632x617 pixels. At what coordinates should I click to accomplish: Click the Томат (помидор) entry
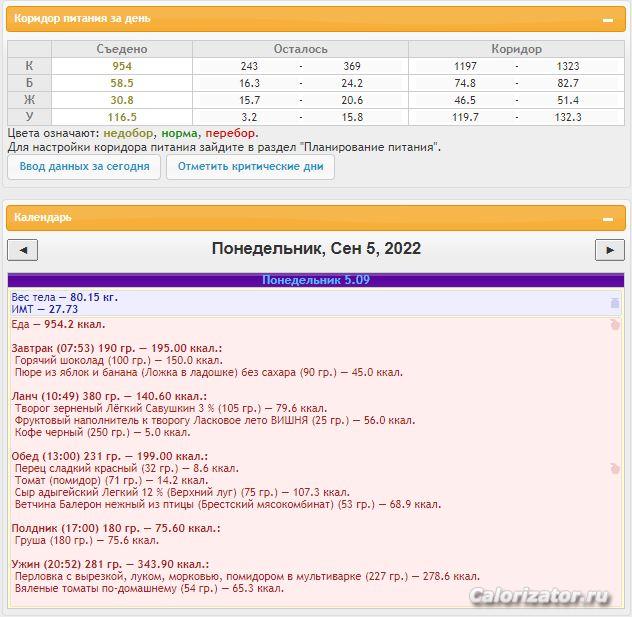pyautogui.click(x=111, y=480)
